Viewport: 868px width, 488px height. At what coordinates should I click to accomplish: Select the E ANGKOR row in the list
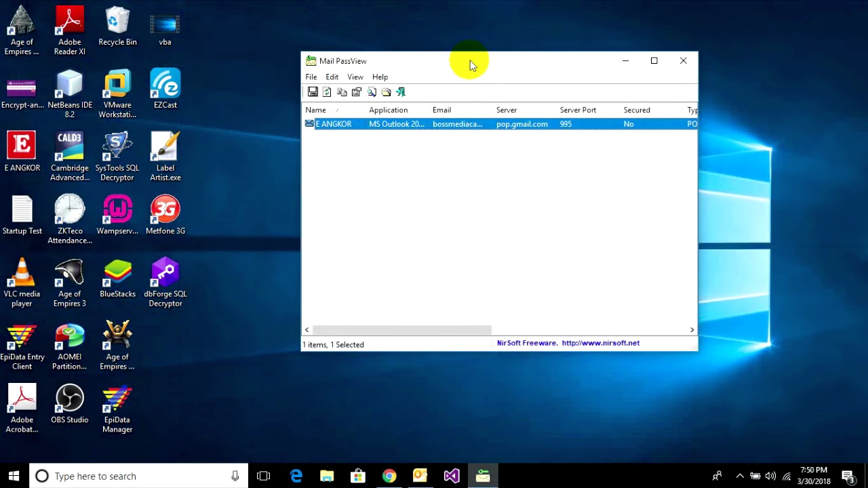(499, 124)
